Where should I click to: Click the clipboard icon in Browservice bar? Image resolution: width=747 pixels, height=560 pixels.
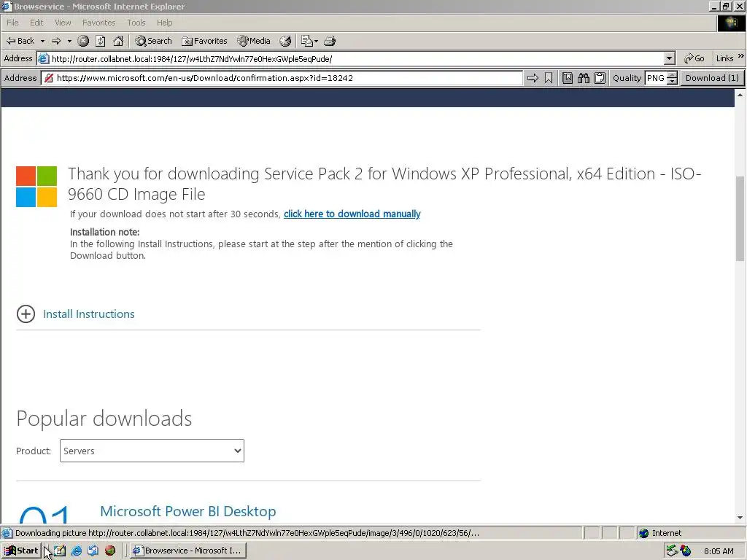point(600,78)
